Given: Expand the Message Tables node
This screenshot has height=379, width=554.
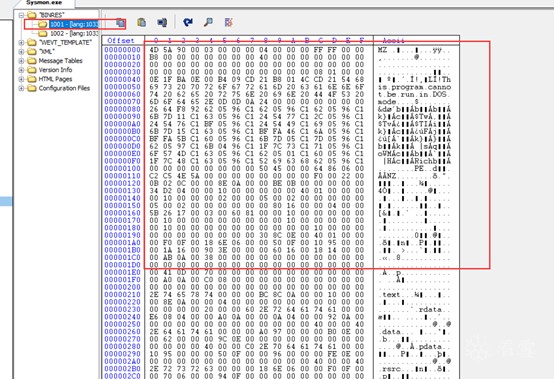Looking at the screenshot, I should [x=21, y=61].
